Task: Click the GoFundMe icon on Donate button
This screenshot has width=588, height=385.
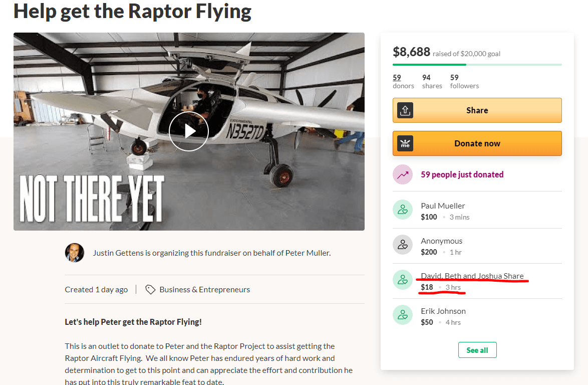Action: click(405, 143)
